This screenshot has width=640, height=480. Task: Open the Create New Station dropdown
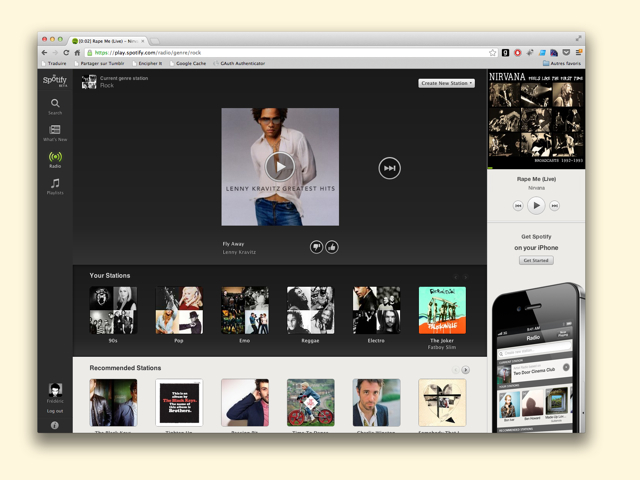[447, 83]
